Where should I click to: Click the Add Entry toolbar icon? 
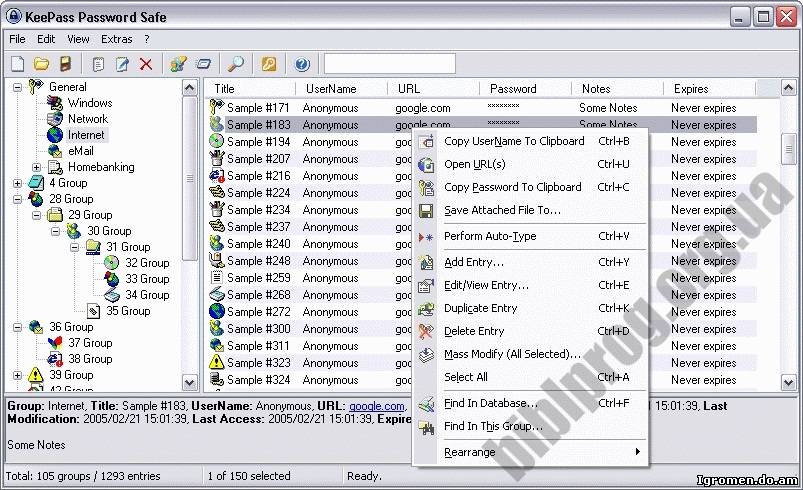point(98,64)
